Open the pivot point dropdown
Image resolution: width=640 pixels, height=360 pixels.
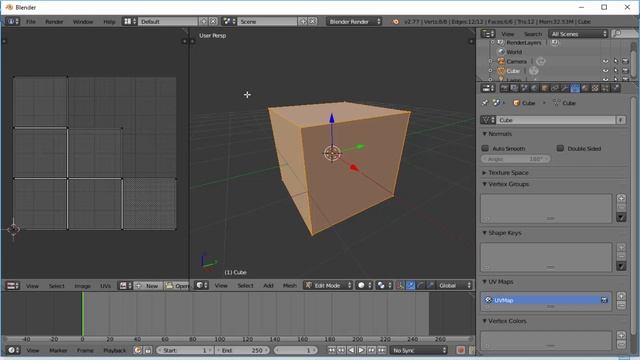point(384,285)
